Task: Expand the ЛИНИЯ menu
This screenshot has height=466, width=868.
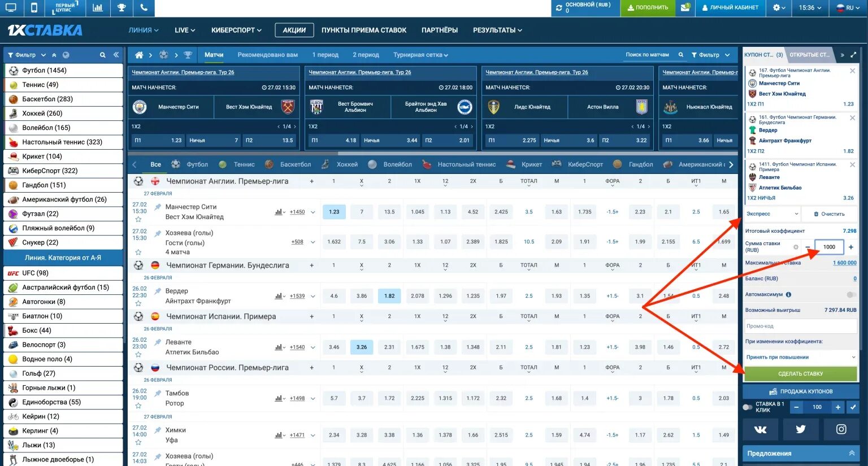Action: [144, 30]
